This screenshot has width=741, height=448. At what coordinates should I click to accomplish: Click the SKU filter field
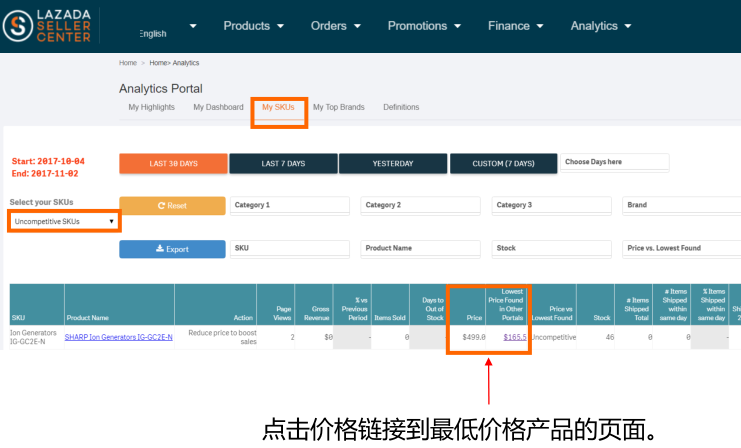(x=290, y=249)
